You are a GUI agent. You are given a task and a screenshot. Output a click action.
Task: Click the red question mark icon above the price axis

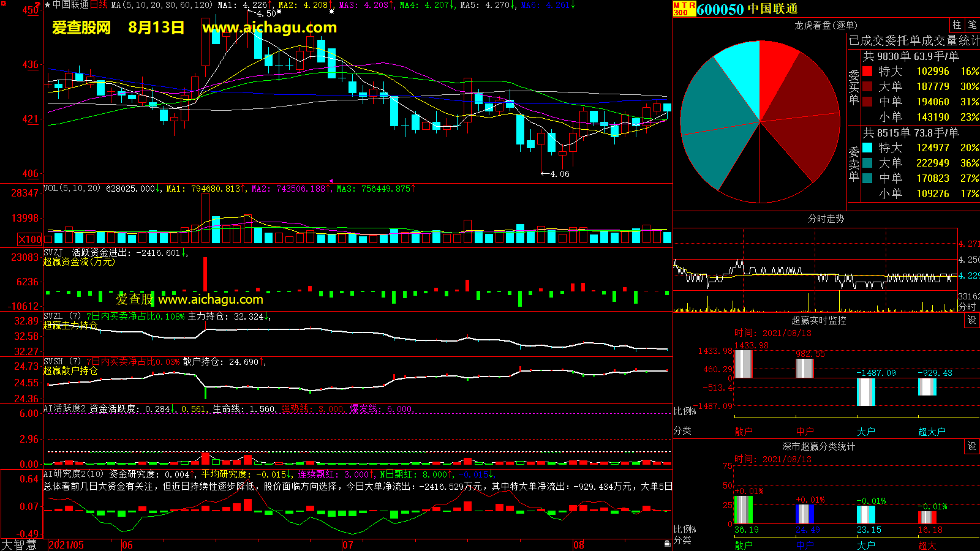pyautogui.click(x=37, y=5)
